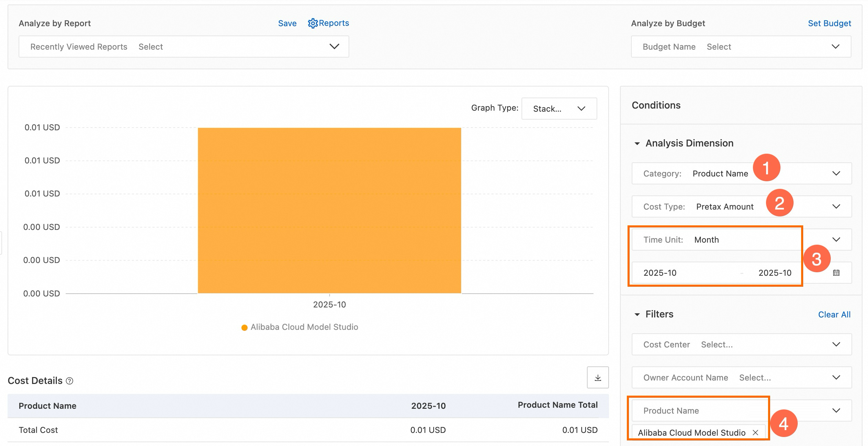
Task: Click Clear All filters link
Action: [834, 315]
